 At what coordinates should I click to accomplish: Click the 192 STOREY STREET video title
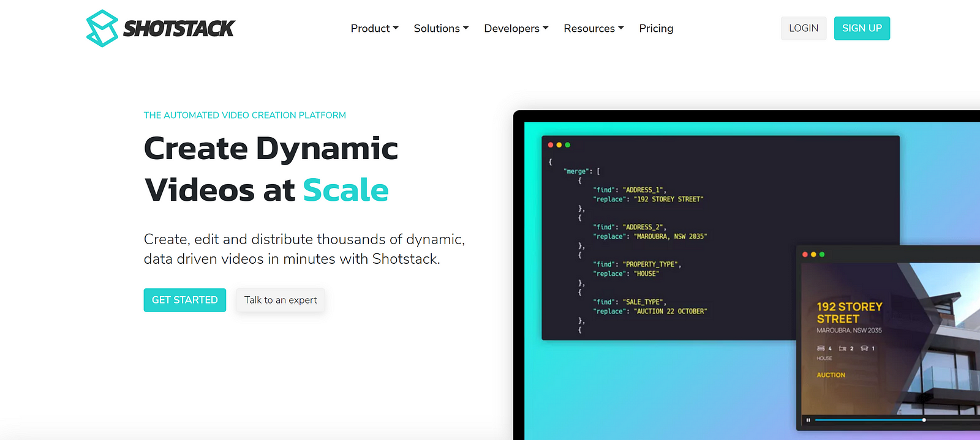pyautogui.click(x=850, y=313)
